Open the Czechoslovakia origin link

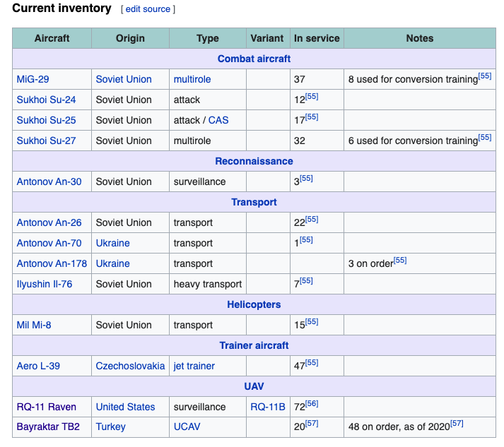(130, 366)
